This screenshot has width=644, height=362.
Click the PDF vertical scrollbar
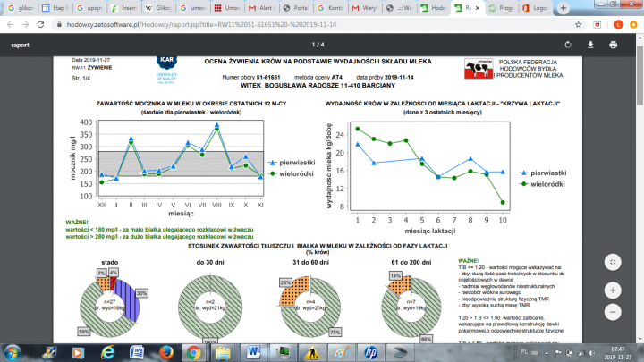640,179
